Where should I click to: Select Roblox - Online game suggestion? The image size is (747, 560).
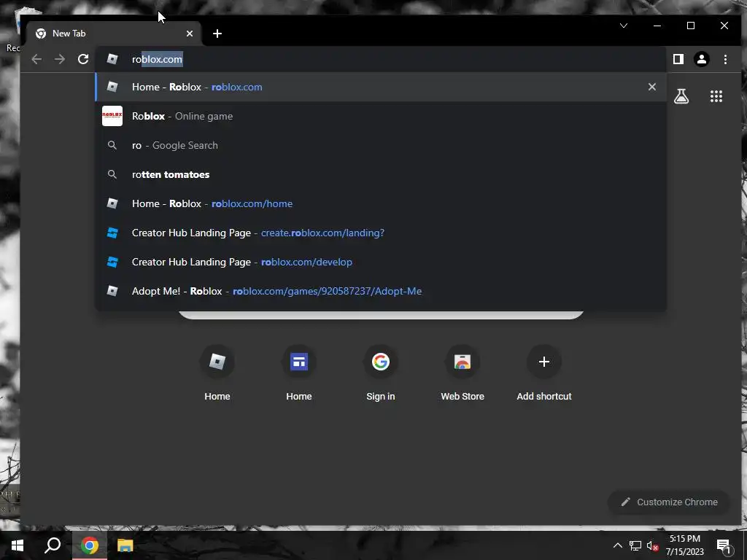[x=381, y=116]
